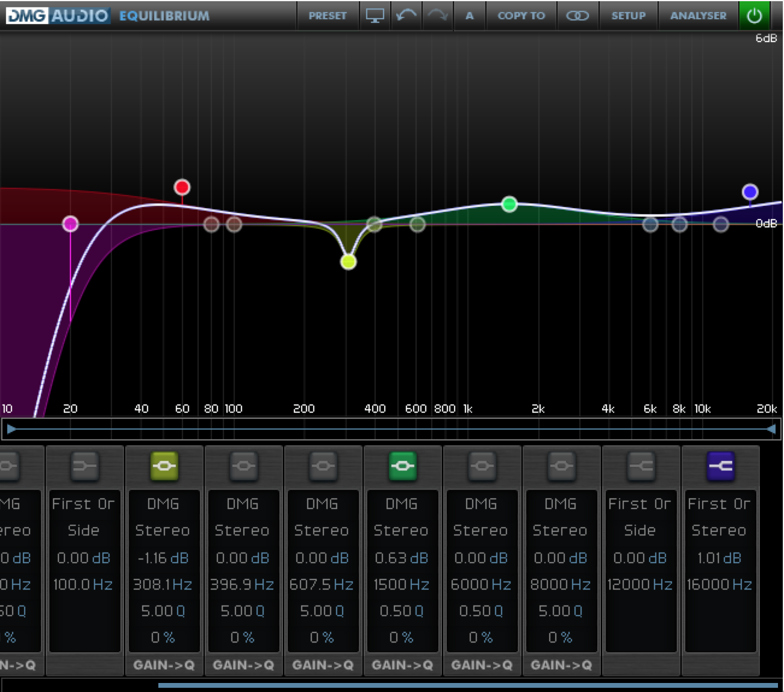Click the undo arrow icon
Viewport: 784px width, 692px height.
point(406,16)
